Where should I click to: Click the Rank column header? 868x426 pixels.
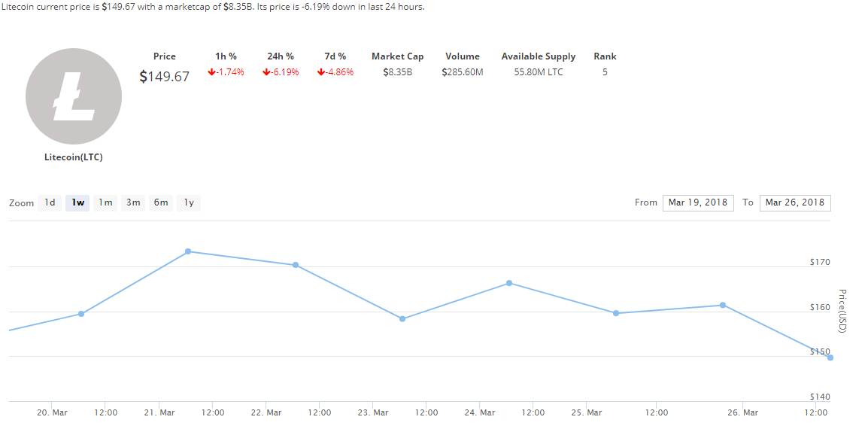pyautogui.click(x=605, y=56)
